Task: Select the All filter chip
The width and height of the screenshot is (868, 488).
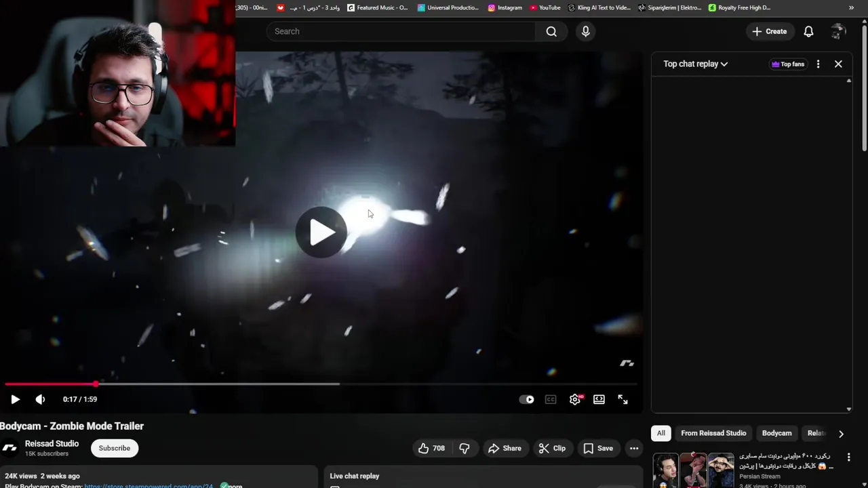Action: (x=660, y=433)
